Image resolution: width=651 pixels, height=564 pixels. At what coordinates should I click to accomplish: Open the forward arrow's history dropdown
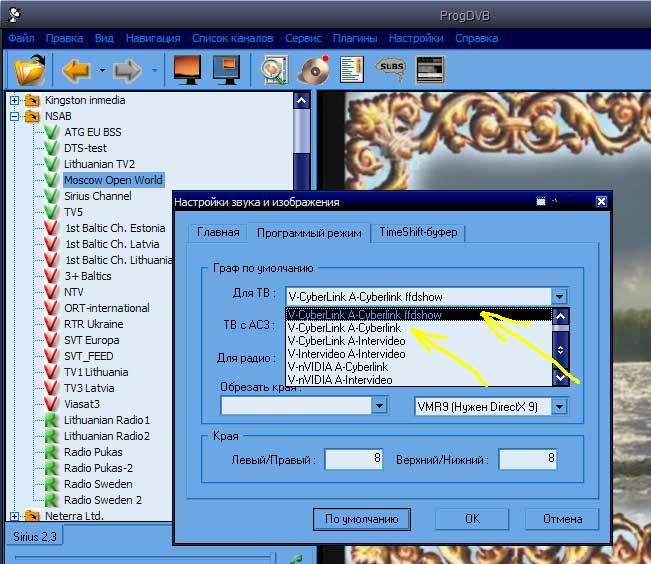154,70
